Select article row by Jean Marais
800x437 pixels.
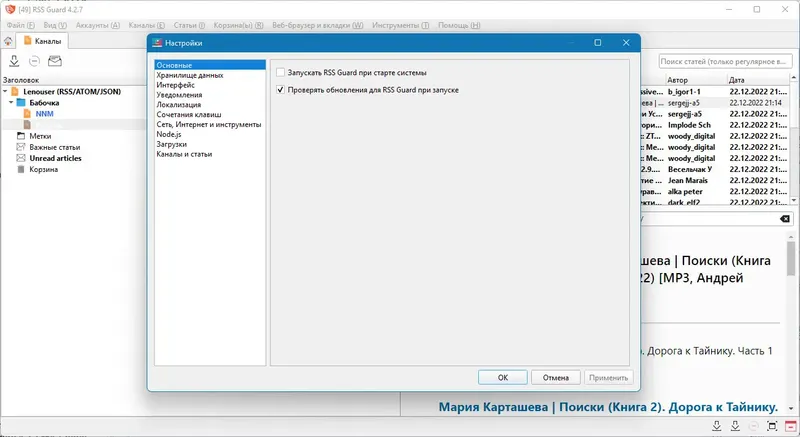[715, 181]
